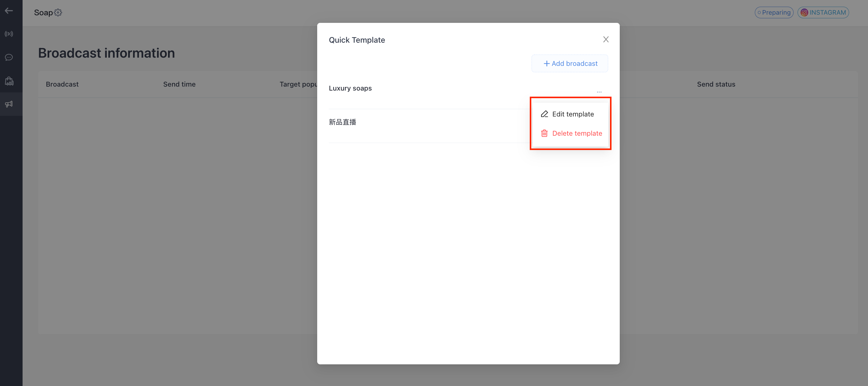
Task: Click the INSTAGRAM channel badge
Action: (x=823, y=13)
